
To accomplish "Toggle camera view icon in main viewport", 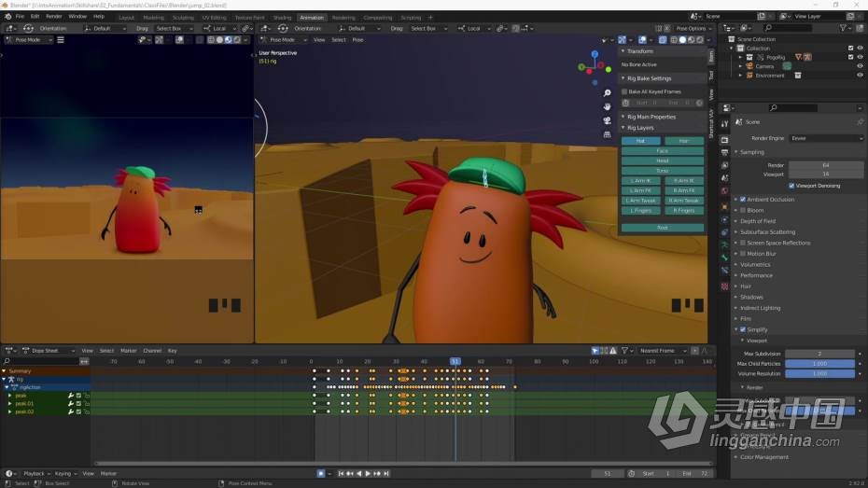I will (608, 120).
